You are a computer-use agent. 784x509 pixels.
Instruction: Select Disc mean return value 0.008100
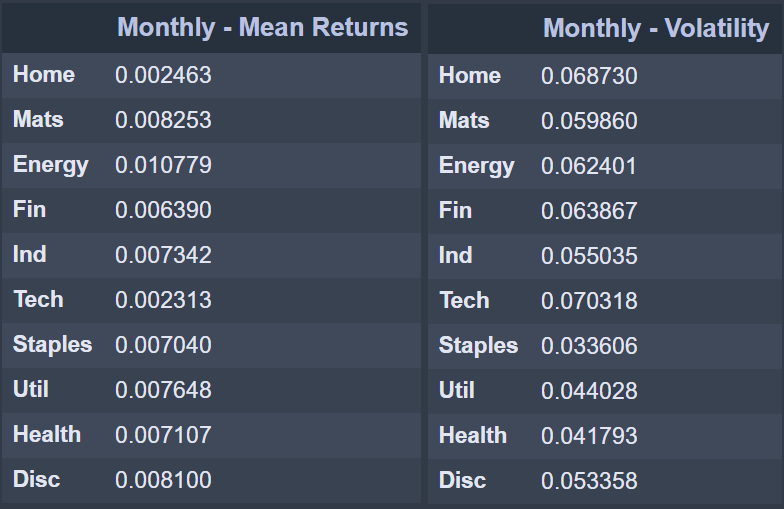pos(164,480)
